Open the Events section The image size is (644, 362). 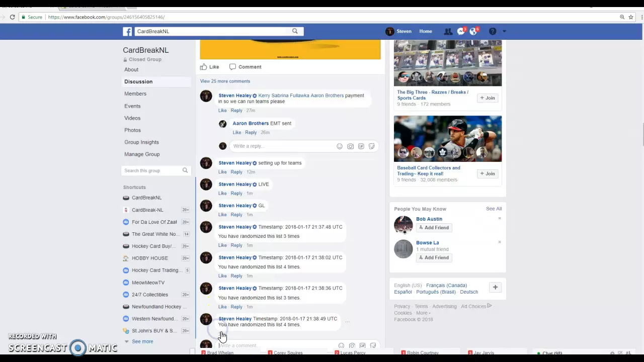coord(132,106)
